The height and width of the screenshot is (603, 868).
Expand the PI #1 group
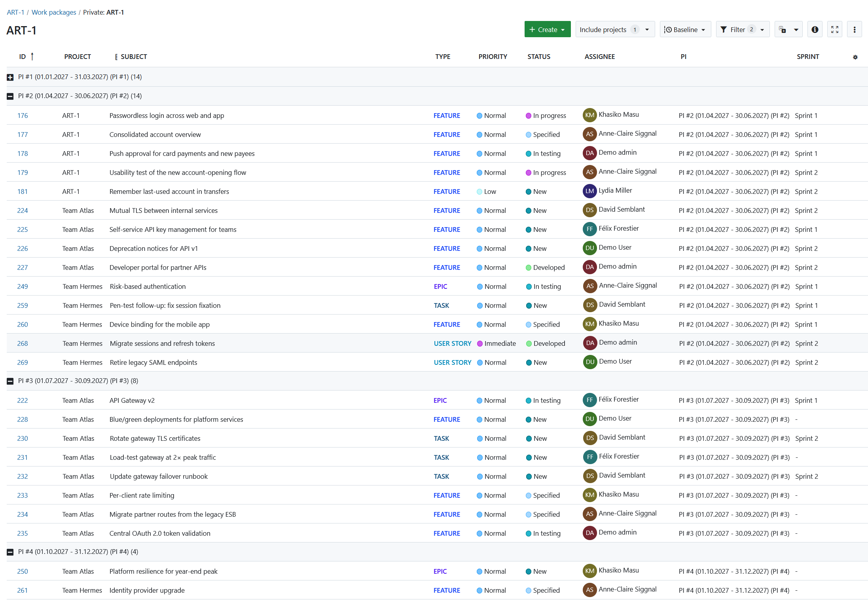coord(10,77)
